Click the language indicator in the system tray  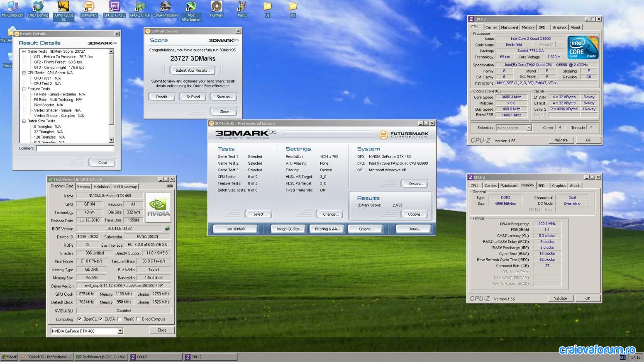click(622, 357)
